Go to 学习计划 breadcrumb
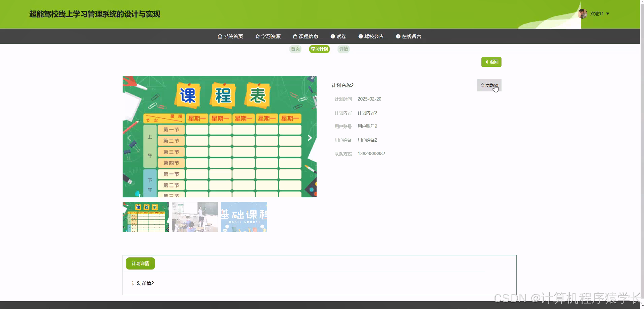Image resolution: width=644 pixels, height=309 pixels. tap(319, 49)
